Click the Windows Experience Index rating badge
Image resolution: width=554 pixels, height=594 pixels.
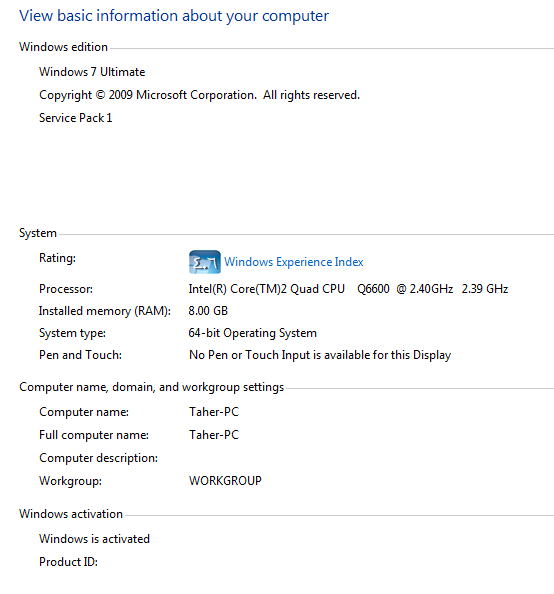(205, 262)
